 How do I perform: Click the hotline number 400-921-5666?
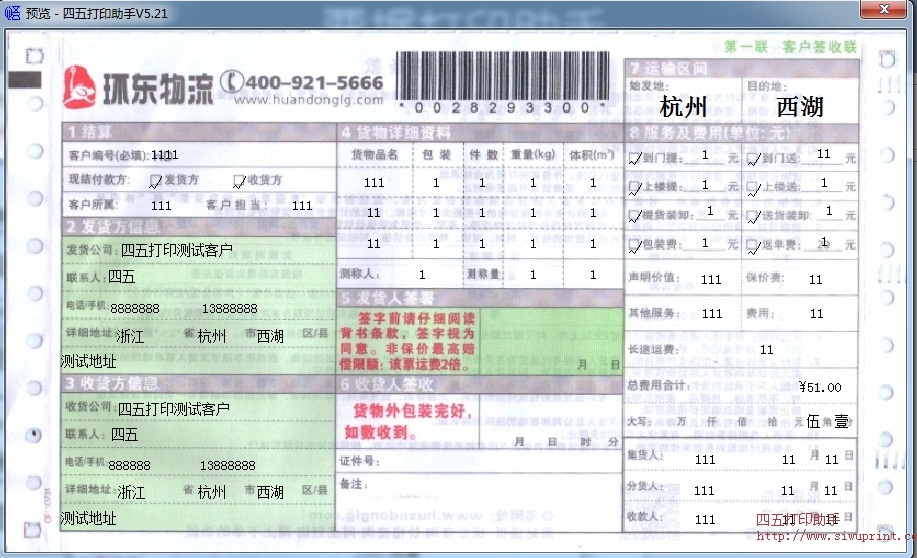[315, 82]
